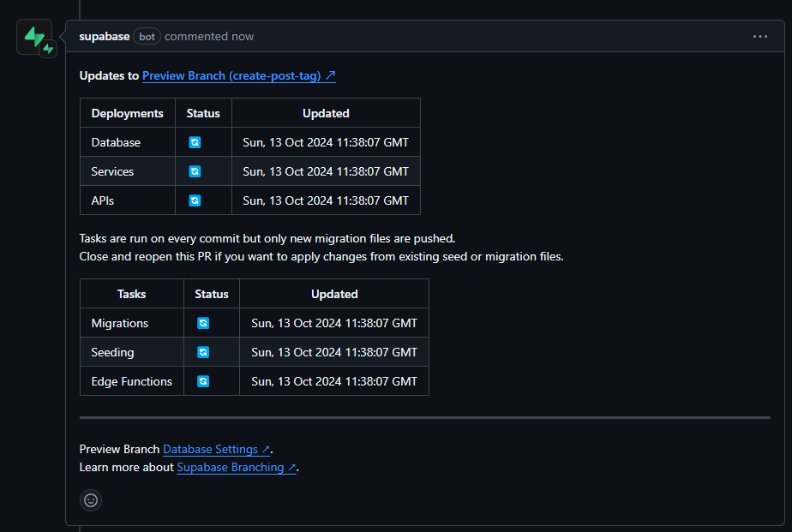Screen dimensions: 792x532
Task: Add a reaction with the smiley icon
Action: 91,499
